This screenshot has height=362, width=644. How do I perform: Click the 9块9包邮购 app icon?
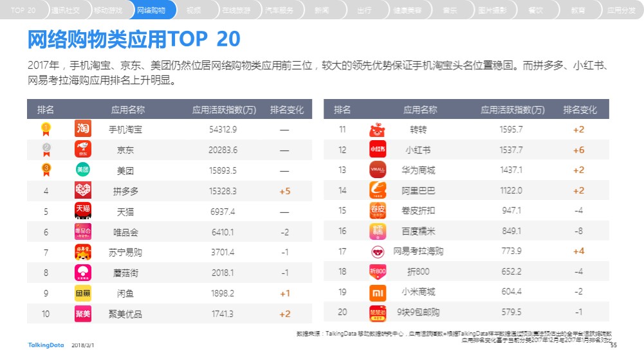pyautogui.click(x=378, y=314)
